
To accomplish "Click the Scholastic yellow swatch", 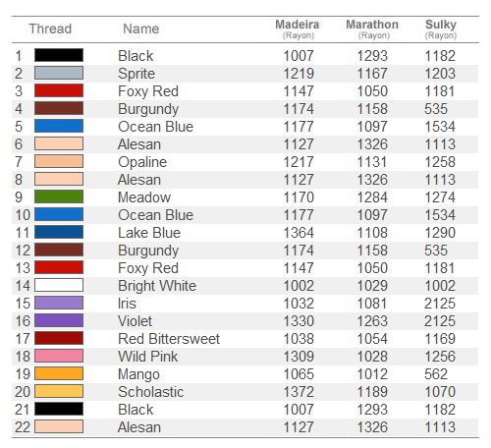I will 59,391.
